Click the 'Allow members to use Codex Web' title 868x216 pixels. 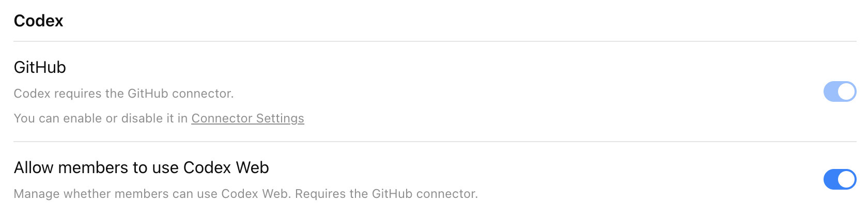pyautogui.click(x=141, y=167)
